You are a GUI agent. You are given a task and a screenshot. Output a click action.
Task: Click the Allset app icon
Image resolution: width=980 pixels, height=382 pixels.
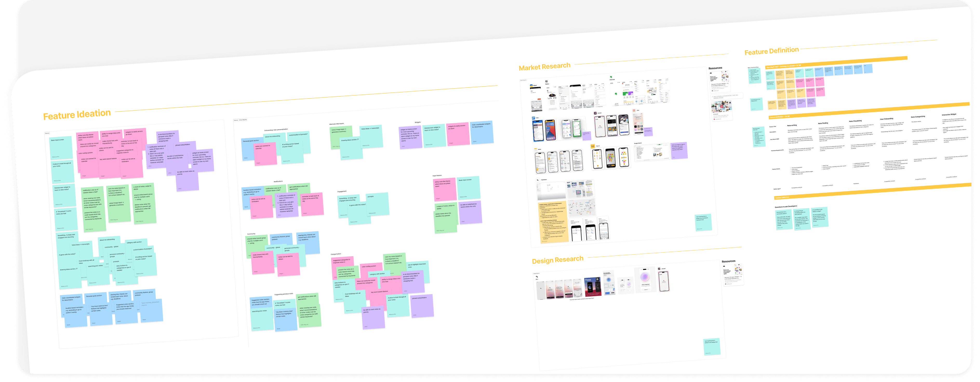coord(531,86)
